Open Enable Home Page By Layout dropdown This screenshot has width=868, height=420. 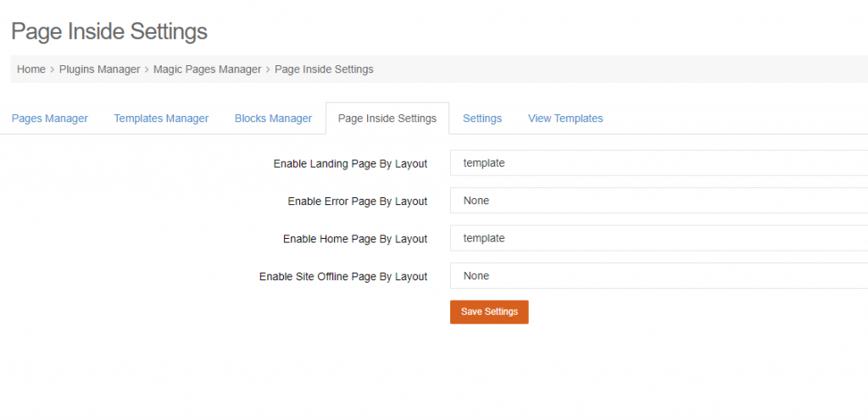point(659,238)
